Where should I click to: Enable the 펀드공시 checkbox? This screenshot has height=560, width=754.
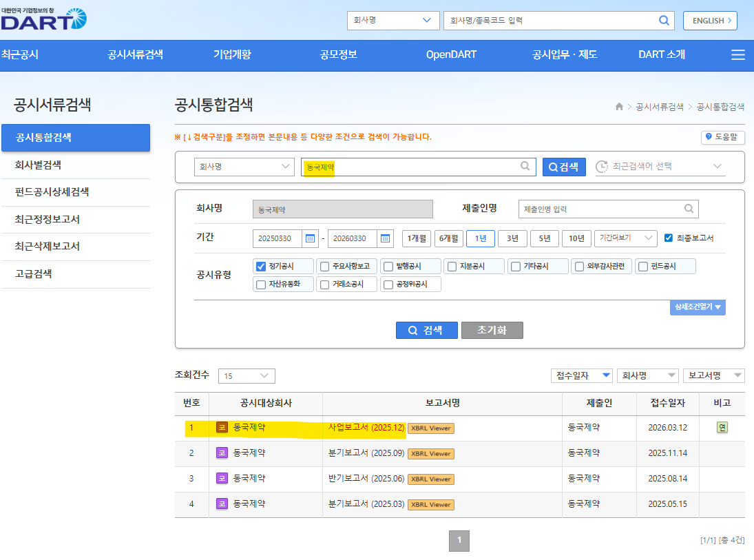click(643, 266)
